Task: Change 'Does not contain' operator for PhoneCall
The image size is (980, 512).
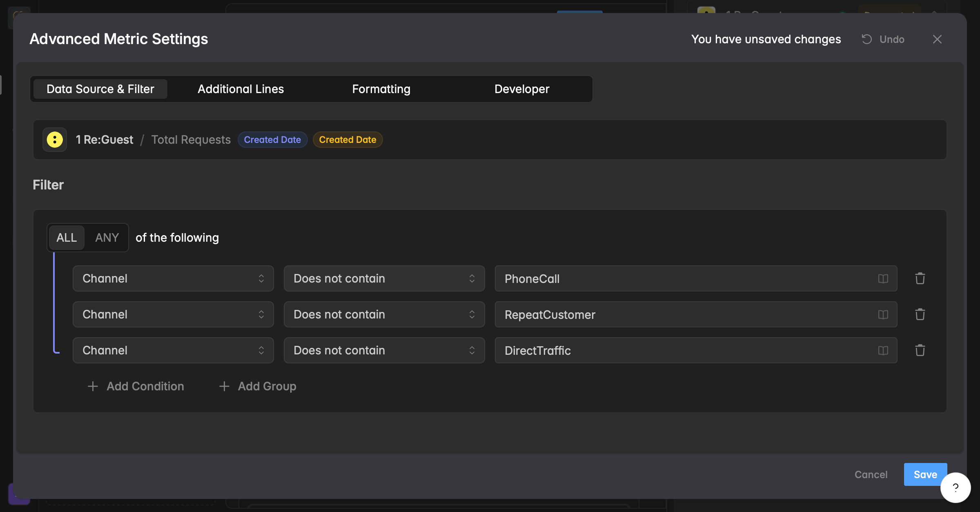Action: [384, 278]
